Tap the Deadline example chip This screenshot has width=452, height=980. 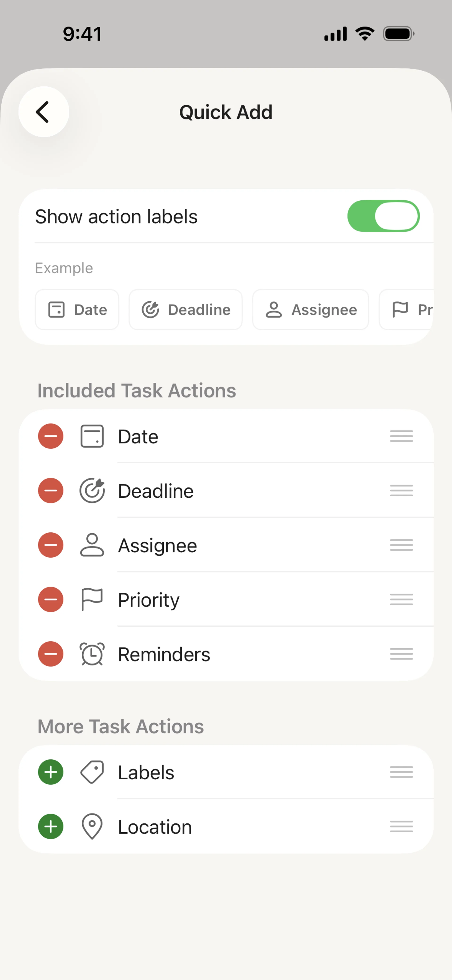click(186, 310)
